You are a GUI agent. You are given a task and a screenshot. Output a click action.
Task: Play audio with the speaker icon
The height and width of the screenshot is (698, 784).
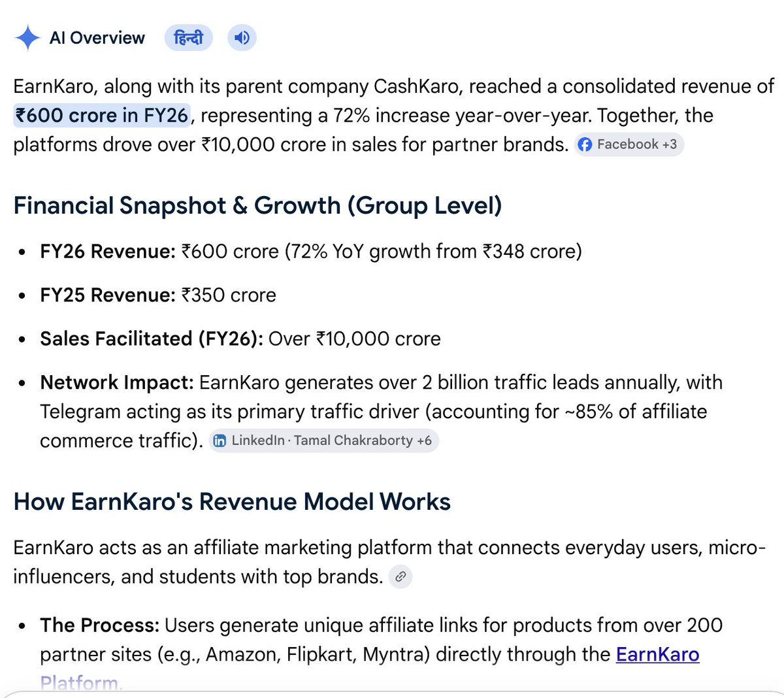242,38
